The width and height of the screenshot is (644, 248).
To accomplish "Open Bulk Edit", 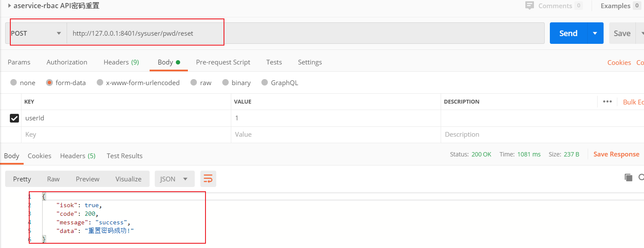I will pos(633,102).
